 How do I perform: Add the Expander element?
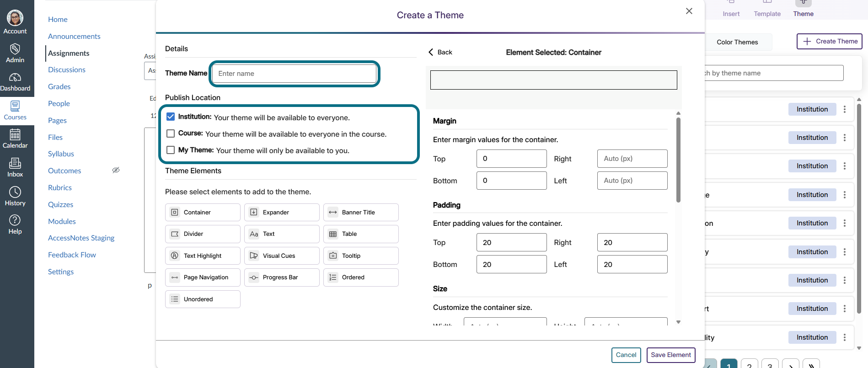(282, 212)
